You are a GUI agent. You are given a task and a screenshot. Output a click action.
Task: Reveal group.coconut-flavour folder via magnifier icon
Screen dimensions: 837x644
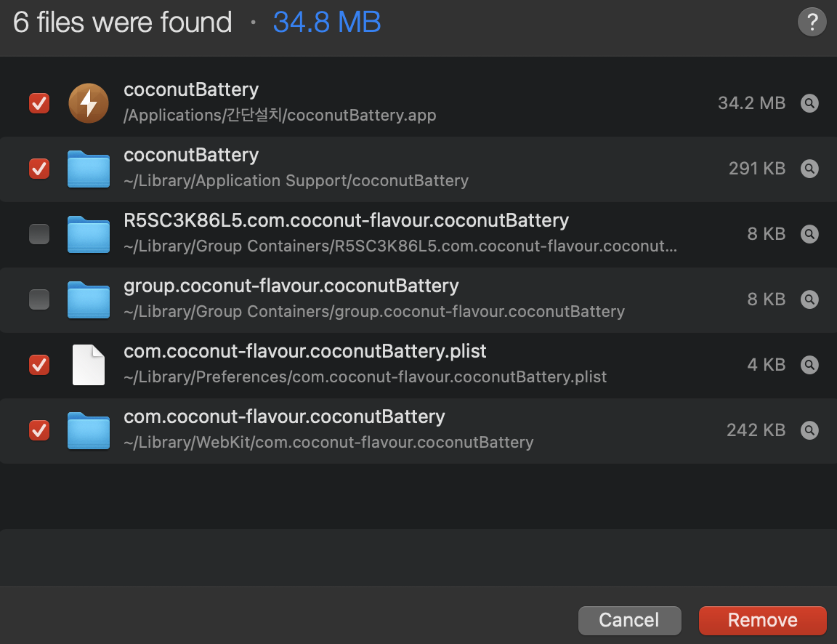click(810, 299)
